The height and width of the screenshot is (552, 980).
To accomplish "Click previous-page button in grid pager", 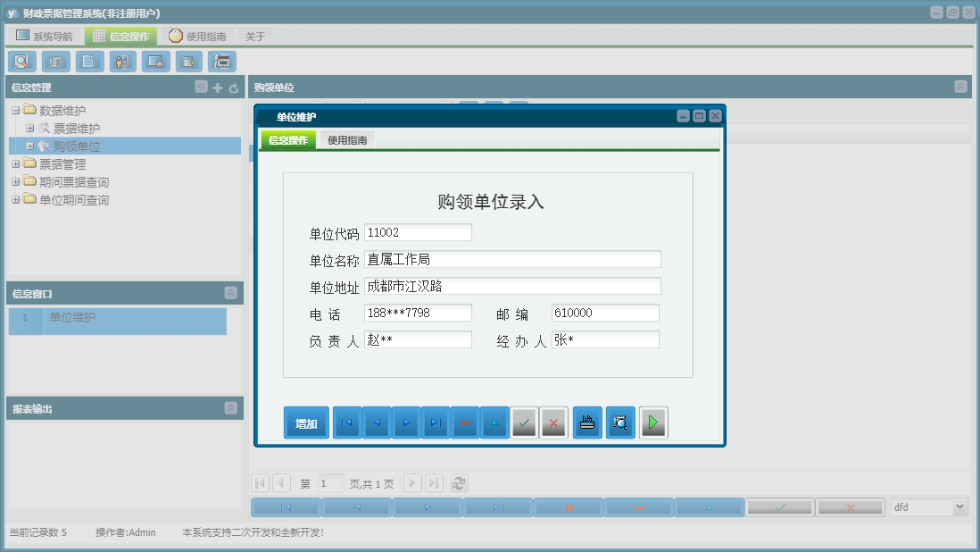I will [282, 483].
